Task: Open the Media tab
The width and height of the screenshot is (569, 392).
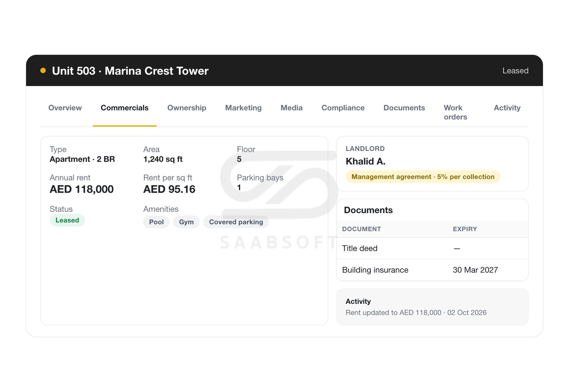Action: point(292,108)
